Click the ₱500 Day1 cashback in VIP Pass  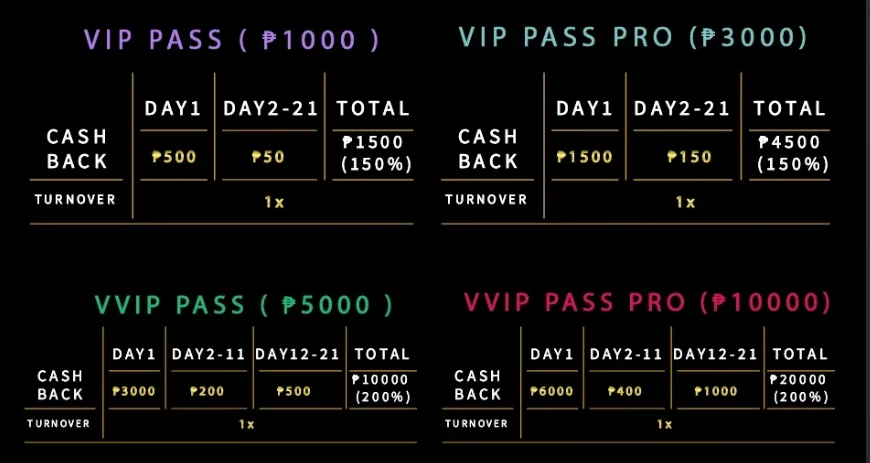[x=174, y=157]
